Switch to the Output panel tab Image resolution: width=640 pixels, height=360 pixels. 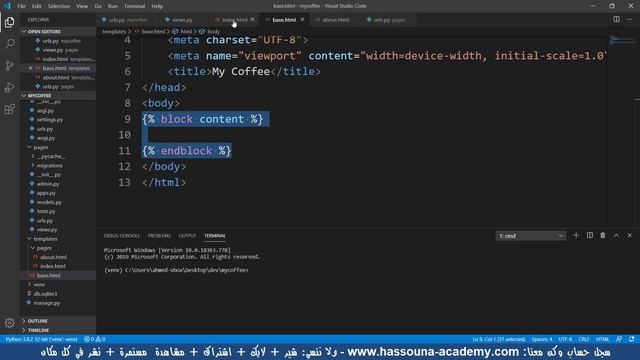(187, 236)
